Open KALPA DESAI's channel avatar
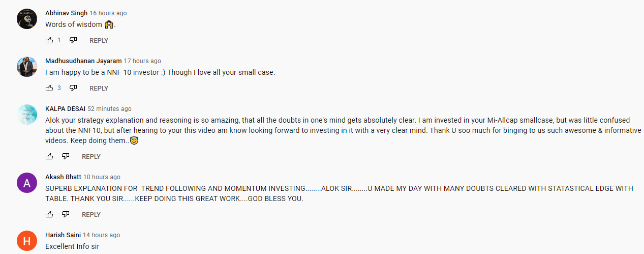Image resolution: width=644 pixels, height=254 pixels. click(27, 115)
